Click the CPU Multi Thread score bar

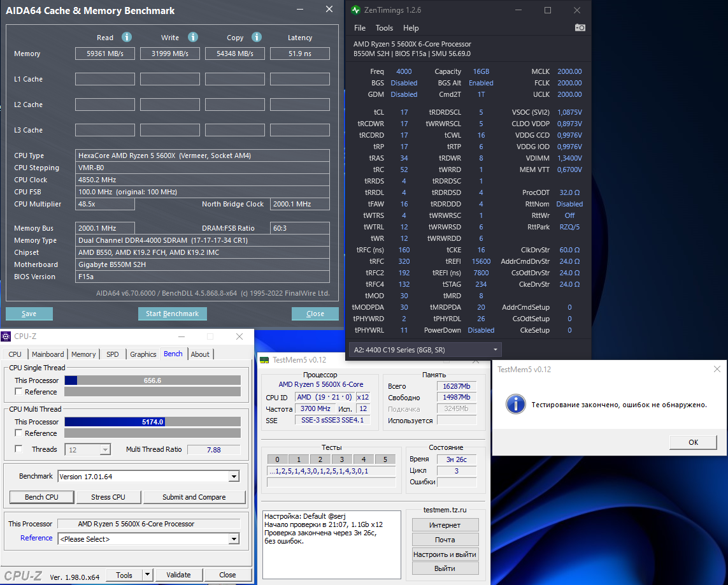pos(152,422)
